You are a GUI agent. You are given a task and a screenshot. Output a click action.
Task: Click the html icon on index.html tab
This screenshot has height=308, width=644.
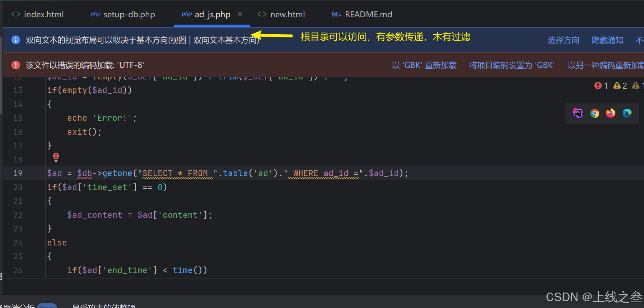pos(16,14)
